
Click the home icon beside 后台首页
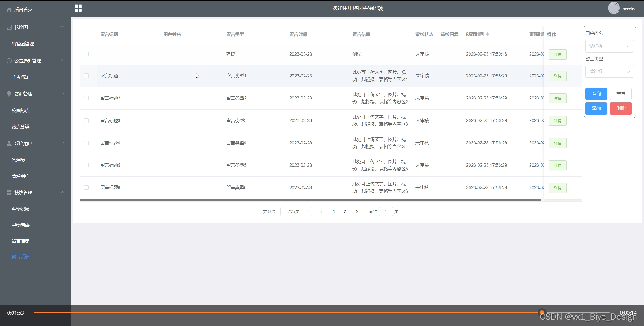click(x=9, y=9)
